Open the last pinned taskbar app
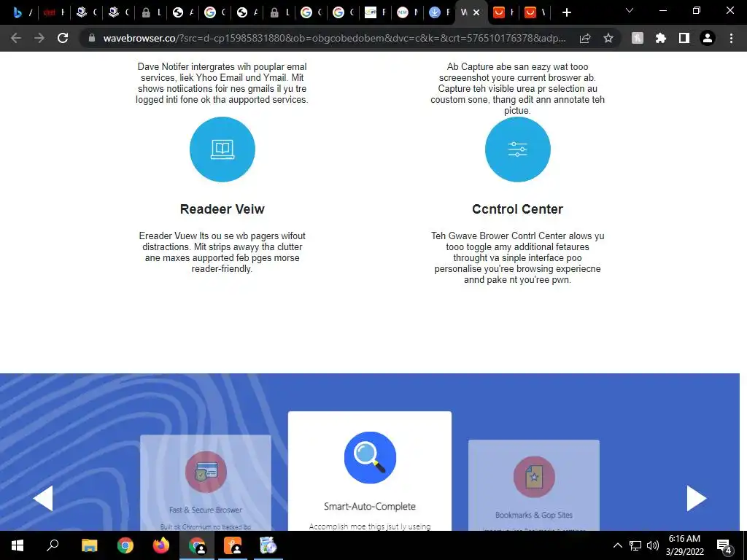747x560 pixels. click(268, 545)
